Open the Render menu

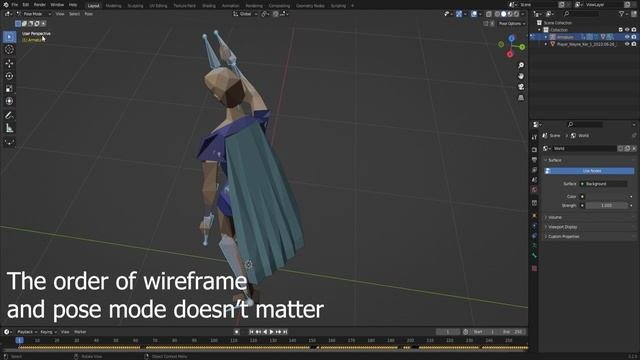click(40, 4)
